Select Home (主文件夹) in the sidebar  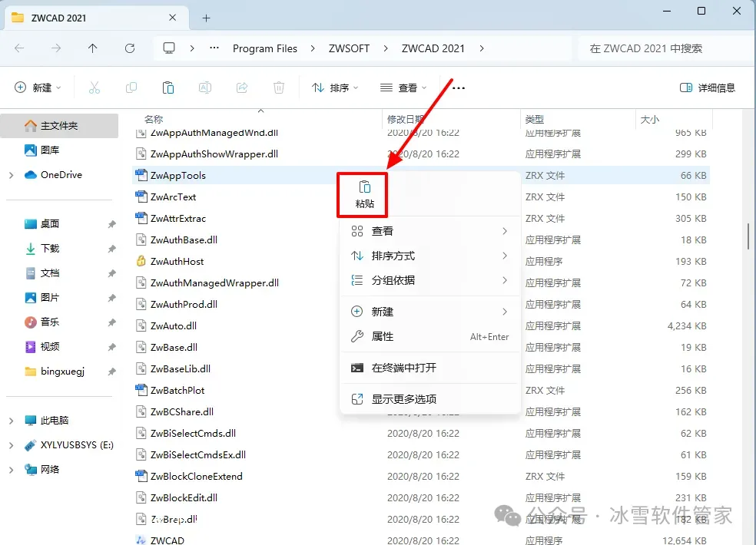(59, 126)
